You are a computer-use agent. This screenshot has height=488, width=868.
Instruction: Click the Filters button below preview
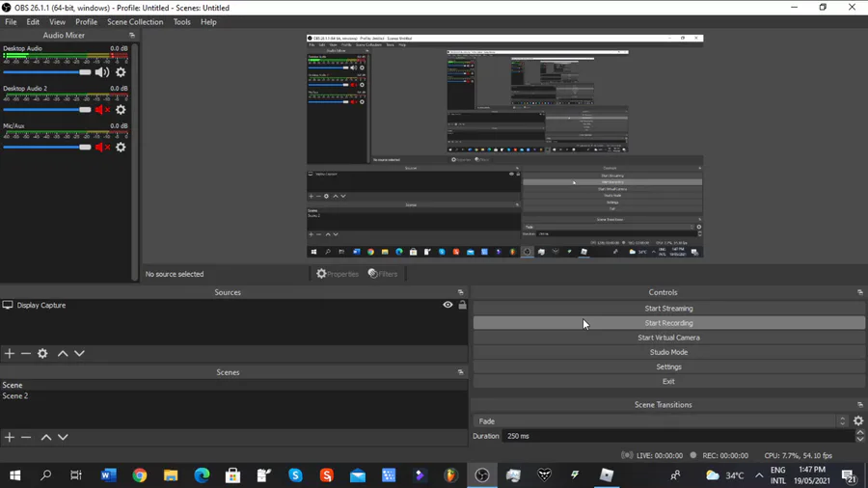tap(383, 274)
